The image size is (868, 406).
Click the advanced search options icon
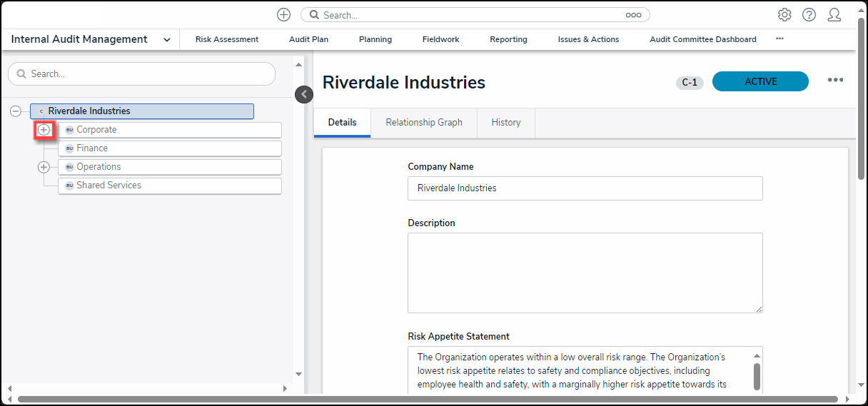coord(633,15)
